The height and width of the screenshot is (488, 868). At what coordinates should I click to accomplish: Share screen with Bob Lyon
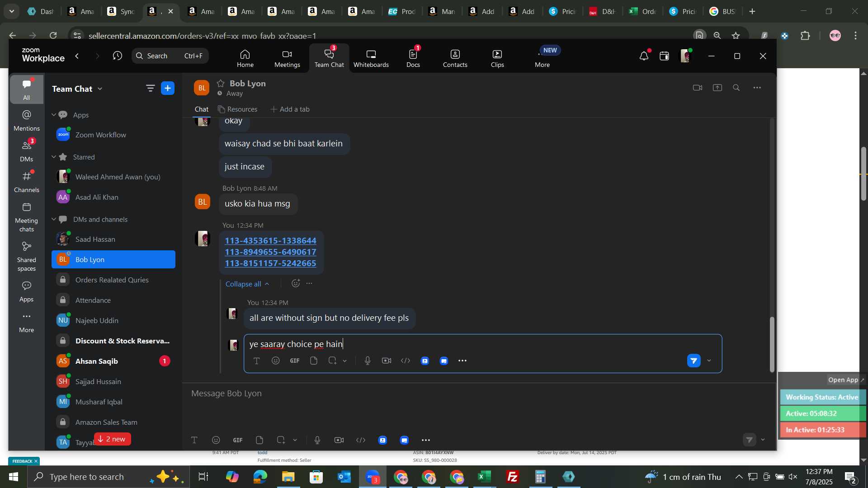pos(717,88)
